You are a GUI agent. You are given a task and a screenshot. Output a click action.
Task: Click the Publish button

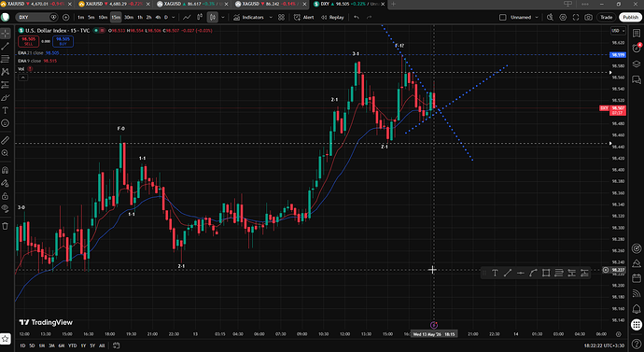click(x=630, y=17)
